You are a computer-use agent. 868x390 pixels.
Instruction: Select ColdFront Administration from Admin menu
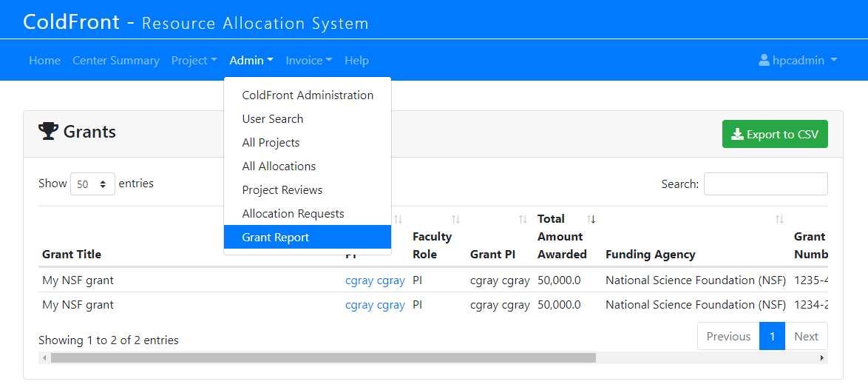308,95
